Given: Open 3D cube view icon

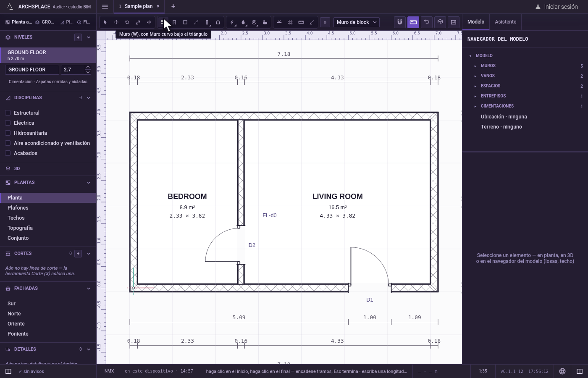Looking at the screenshot, I should click(x=440, y=22).
